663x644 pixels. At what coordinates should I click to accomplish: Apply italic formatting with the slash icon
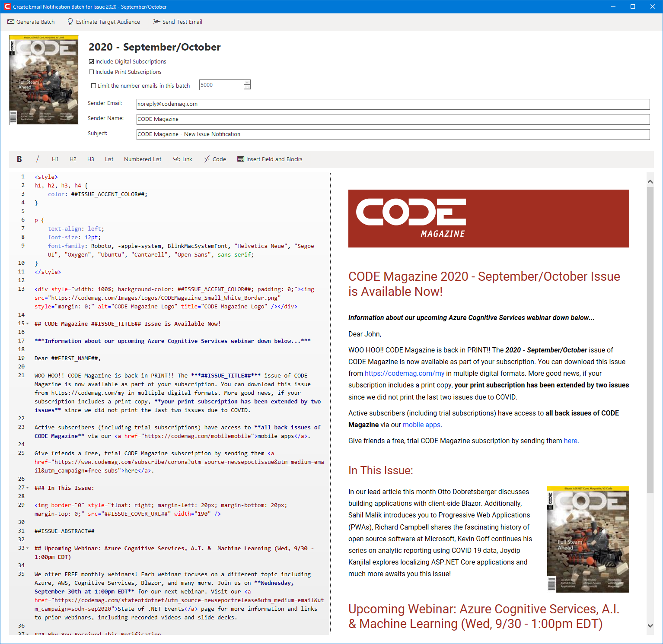click(38, 159)
